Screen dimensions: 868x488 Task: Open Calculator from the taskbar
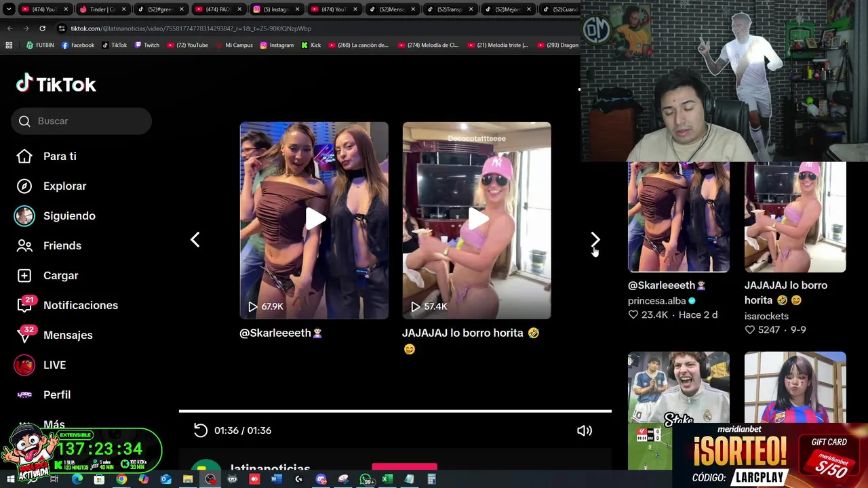click(431, 479)
